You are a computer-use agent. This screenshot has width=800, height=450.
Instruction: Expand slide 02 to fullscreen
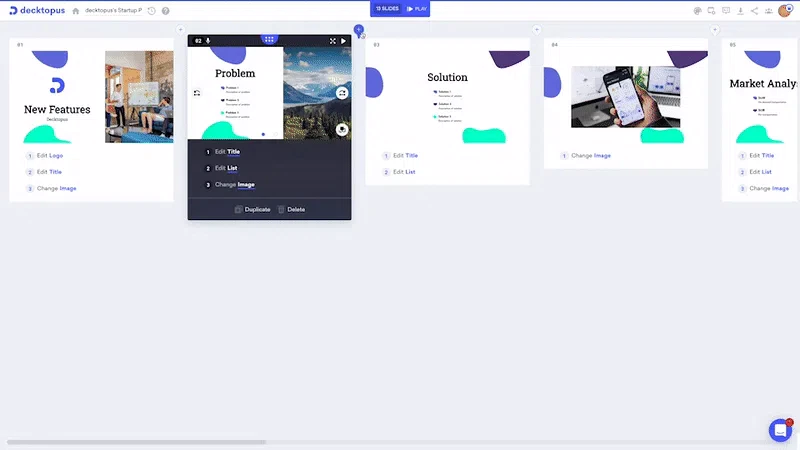click(333, 41)
